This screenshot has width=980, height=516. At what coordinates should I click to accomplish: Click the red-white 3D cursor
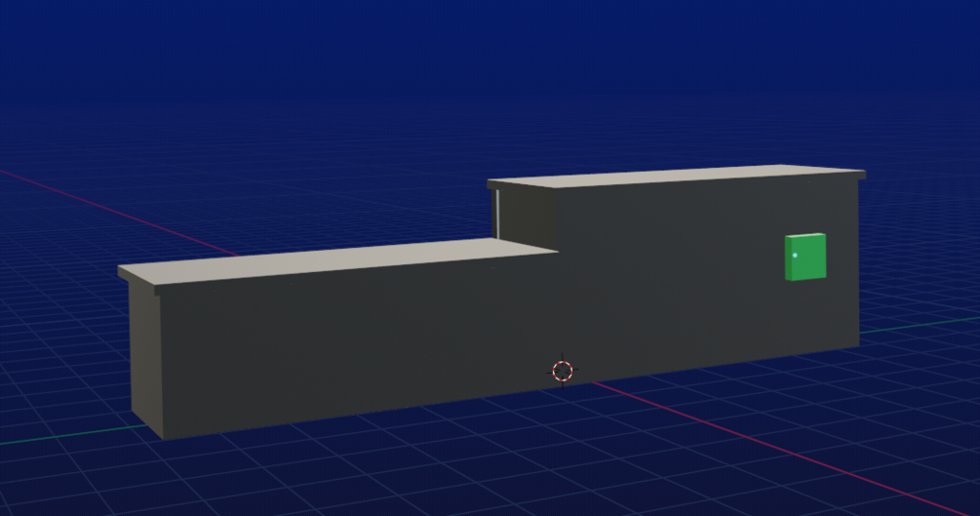click(x=563, y=371)
